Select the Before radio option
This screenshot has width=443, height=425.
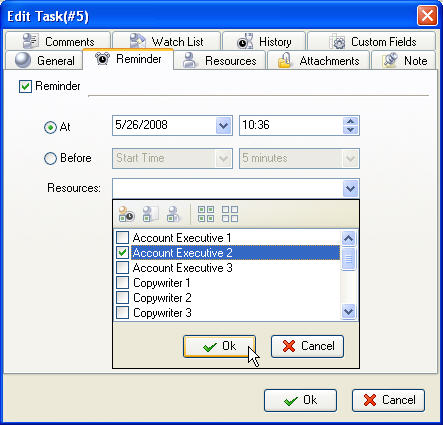point(50,158)
